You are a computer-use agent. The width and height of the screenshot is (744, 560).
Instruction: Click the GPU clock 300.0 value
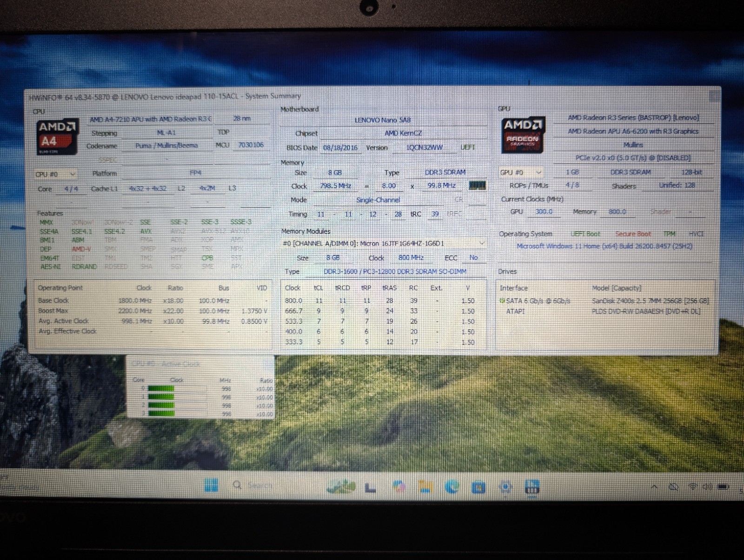click(544, 212)
